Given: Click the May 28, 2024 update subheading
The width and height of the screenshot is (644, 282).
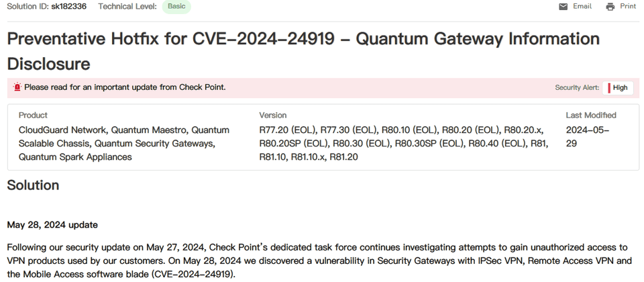Looking at the screenshot, I should 52,225.
